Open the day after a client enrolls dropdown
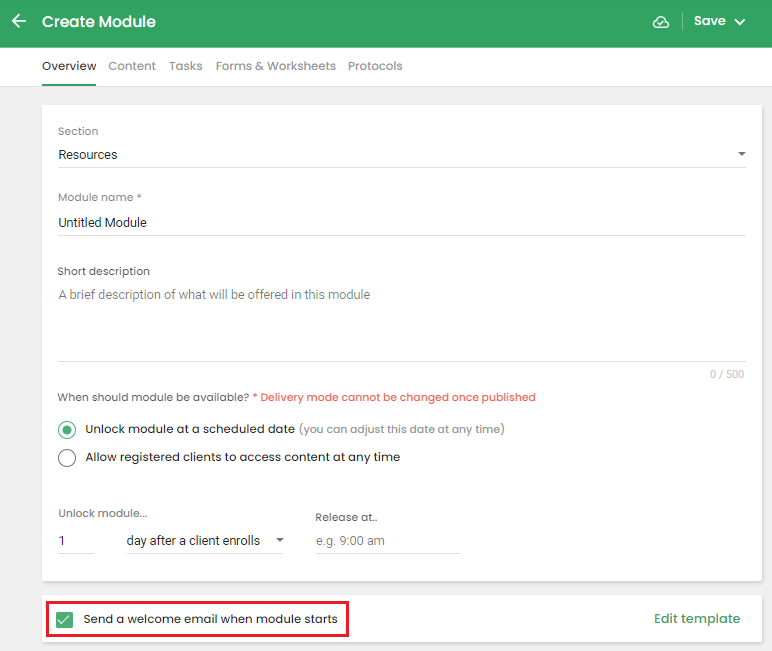Viewport: 772px width, 651px height. (x=204, y=541)
